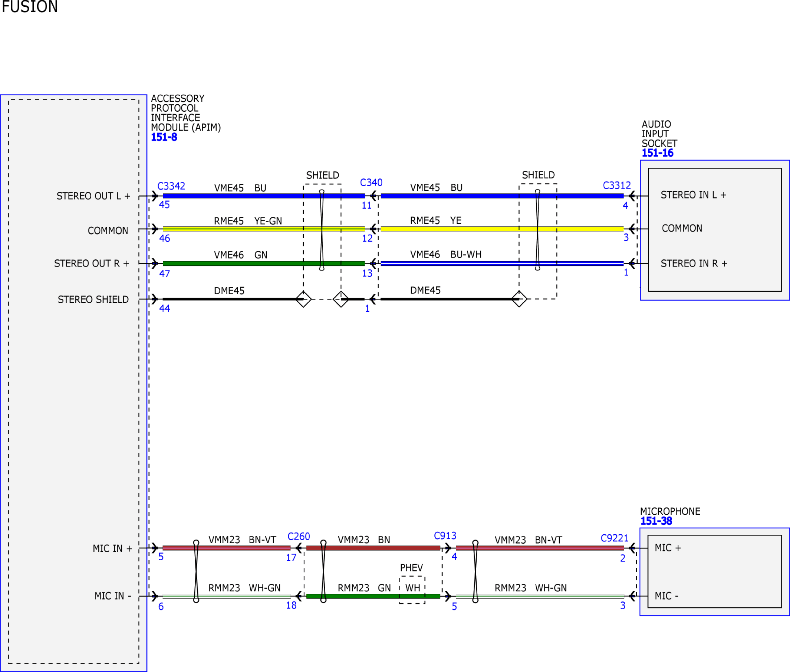Open the 151-16 audio input socket reference

658,153
